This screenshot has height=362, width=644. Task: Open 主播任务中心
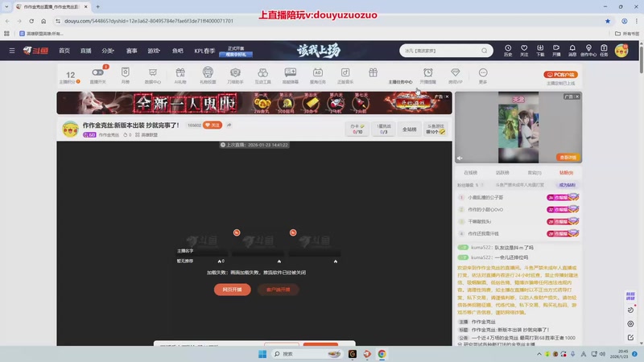pos(400,82)
